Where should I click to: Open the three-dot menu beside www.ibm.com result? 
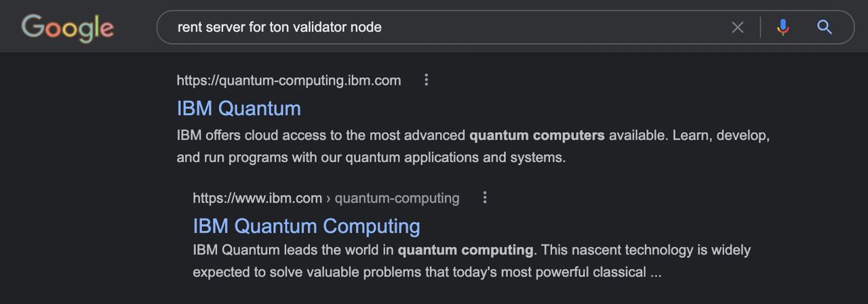pyautogui.click(x=485, y=198)
